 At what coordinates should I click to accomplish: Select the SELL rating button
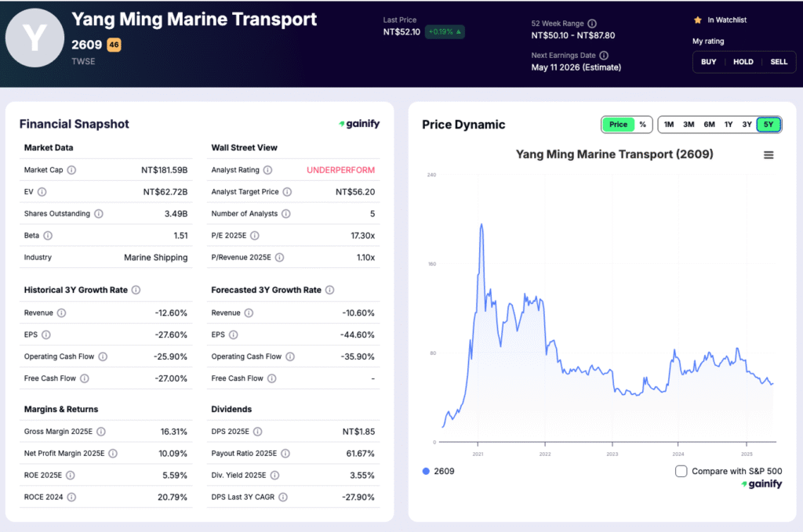(x=779, y=61)
